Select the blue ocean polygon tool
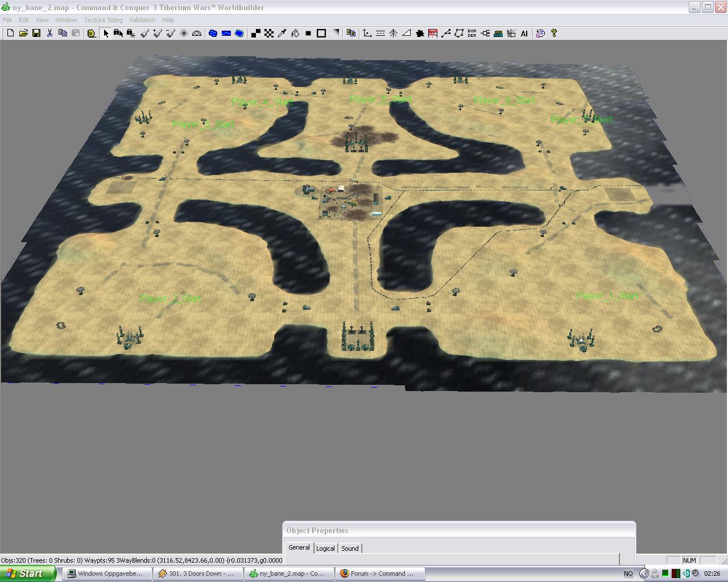The image size is (728, 582). [x=239, y=34]
